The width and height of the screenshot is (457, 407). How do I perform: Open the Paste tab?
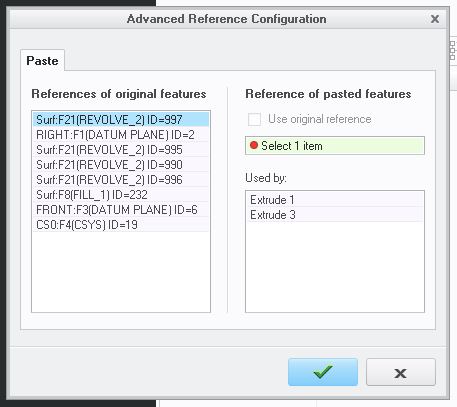(x=42, y=61)
